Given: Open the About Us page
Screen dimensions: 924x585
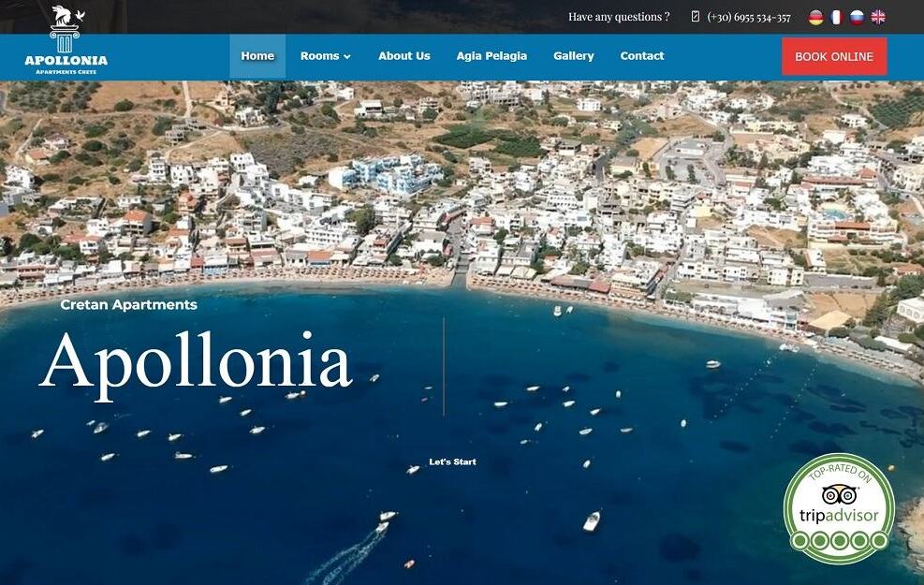Looking at the screenshot, I should tap(404, 56).
